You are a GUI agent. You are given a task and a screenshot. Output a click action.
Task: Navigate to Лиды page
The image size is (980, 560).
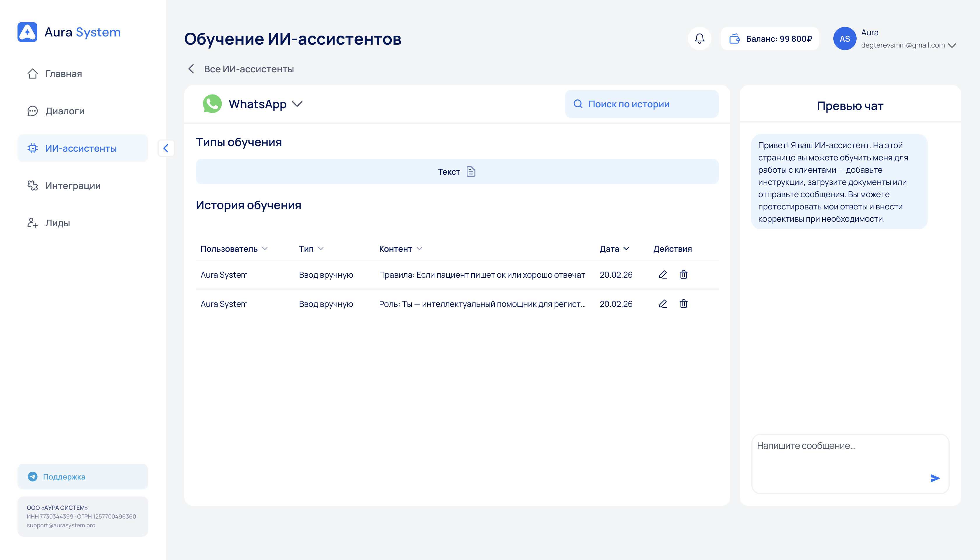pyautogui.click(x=57, y=223)
